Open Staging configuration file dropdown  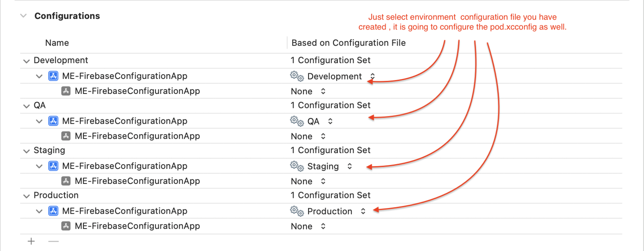coord(349,166)
